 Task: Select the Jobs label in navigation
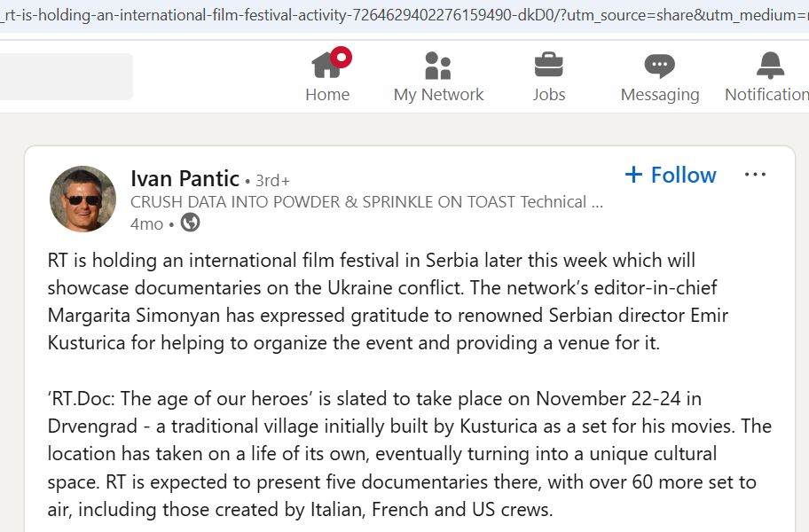click(548, 95)
